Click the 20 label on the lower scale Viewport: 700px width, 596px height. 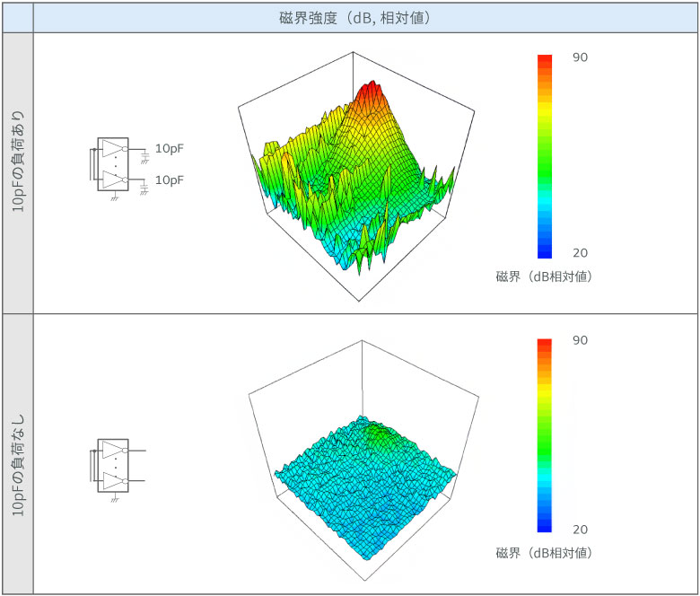(x=580, y=530)
